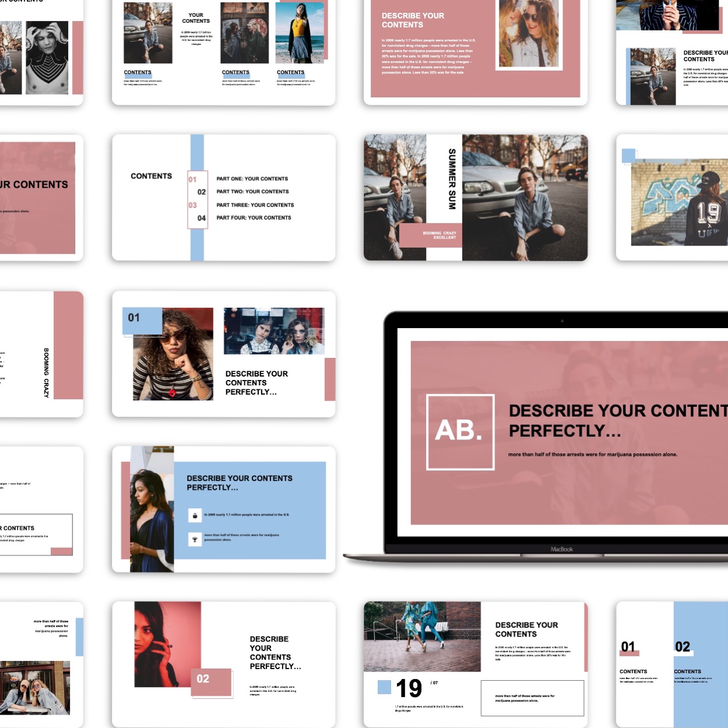Image resolution: width=728 pixels, height=728 pixels.
Task: Select PART FOUR: YOUR CONTENTS entry
Action: [254, 217]
